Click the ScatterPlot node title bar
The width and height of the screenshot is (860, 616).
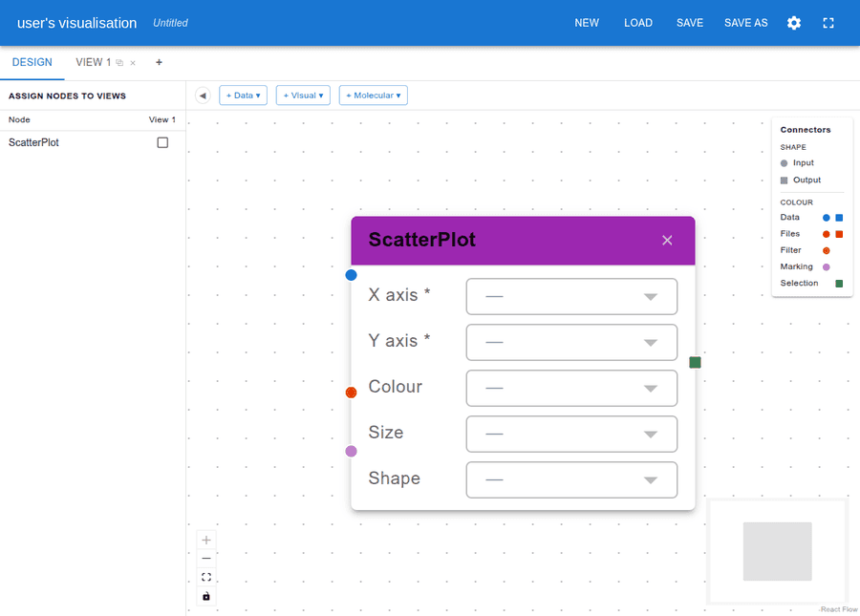pos(523,240)
